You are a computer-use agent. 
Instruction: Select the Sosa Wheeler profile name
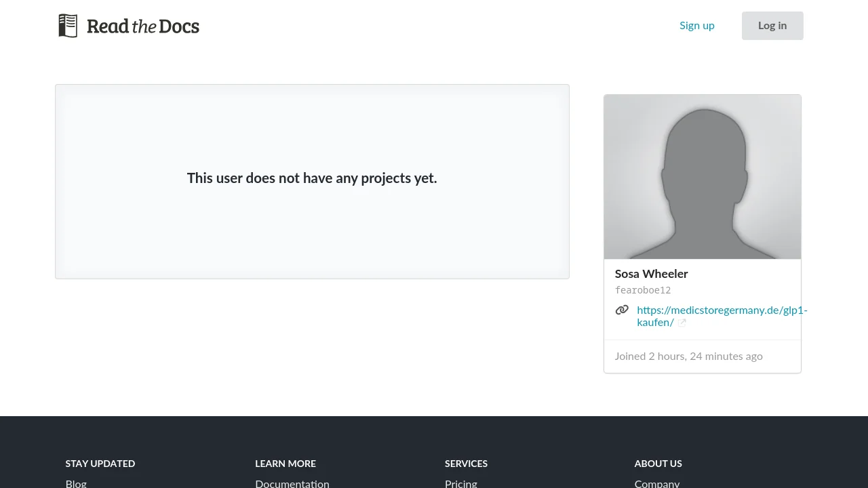click(651, 274)
